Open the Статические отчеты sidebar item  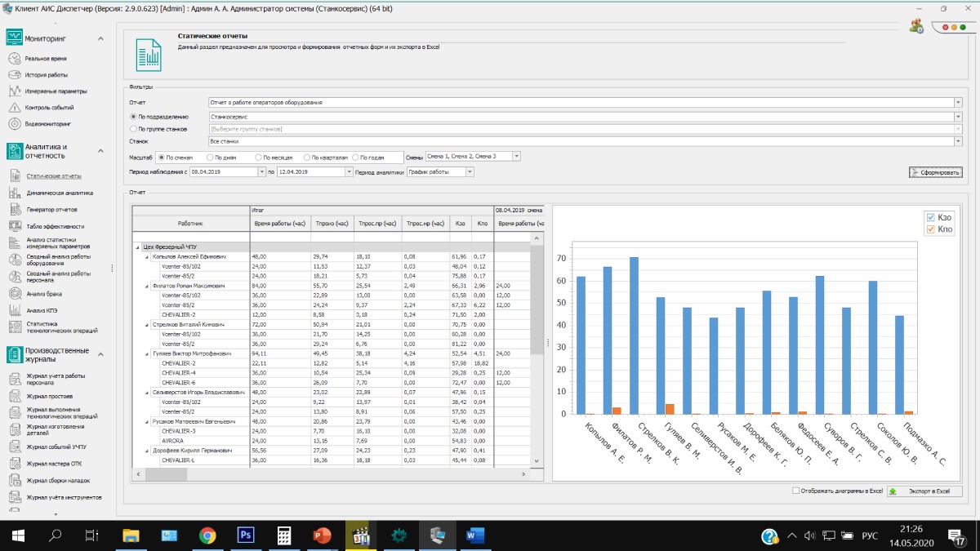(x=54, y=176)
